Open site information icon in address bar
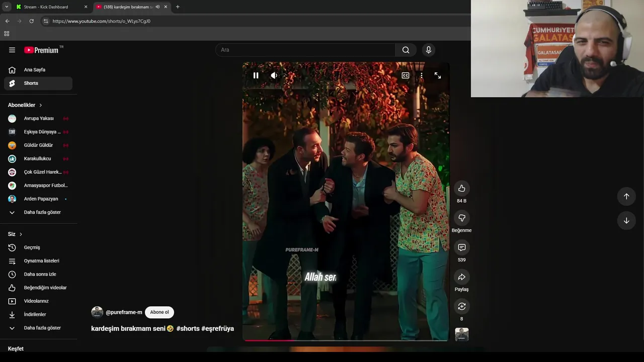644x362 pixels. coord(46,21)
